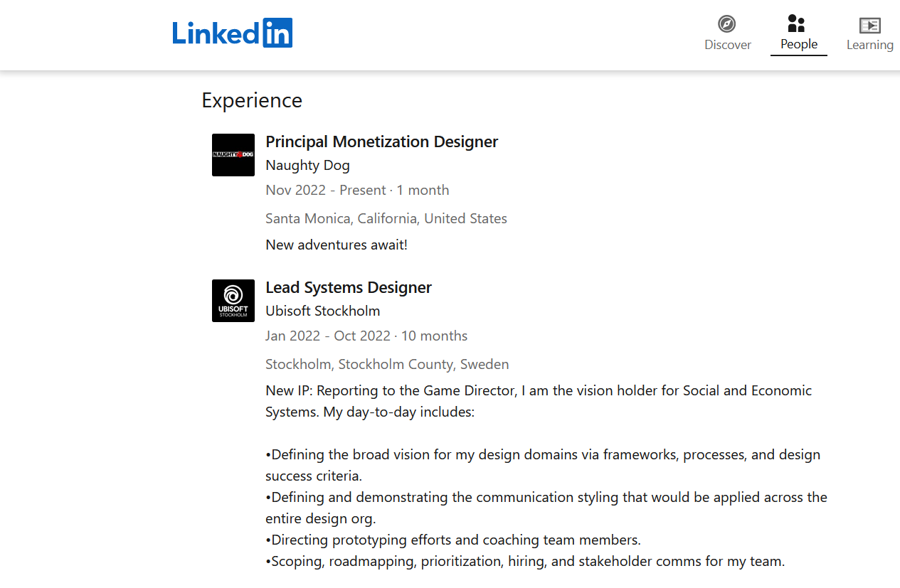Click the "New adventures await!" description
900x588 pixels.
click(x=336, y=245)
